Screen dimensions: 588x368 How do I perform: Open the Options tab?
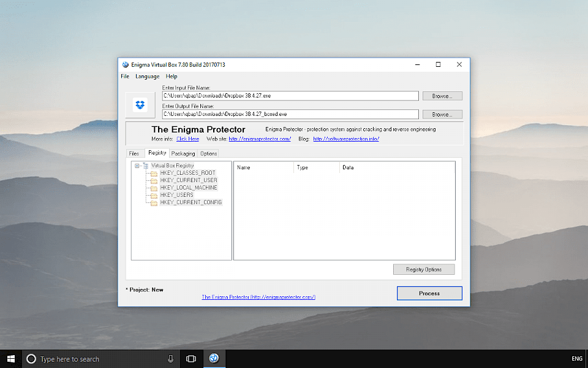coord(208,153)
